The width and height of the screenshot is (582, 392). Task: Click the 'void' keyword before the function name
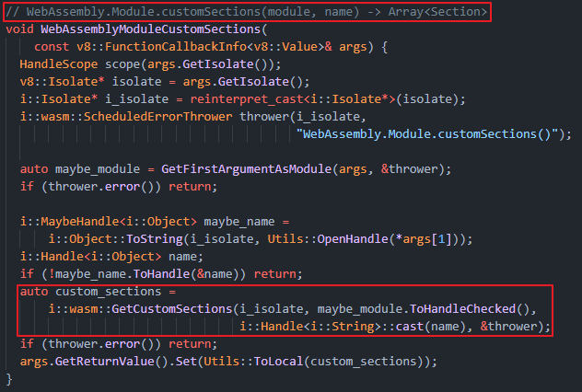tap(19, 29)
